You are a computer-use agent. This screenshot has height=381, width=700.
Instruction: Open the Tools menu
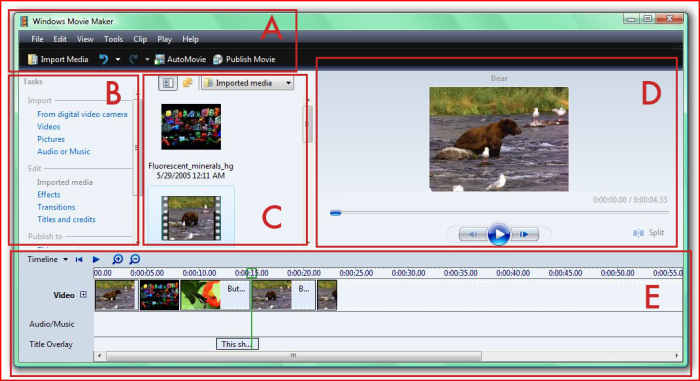(113, 39)
